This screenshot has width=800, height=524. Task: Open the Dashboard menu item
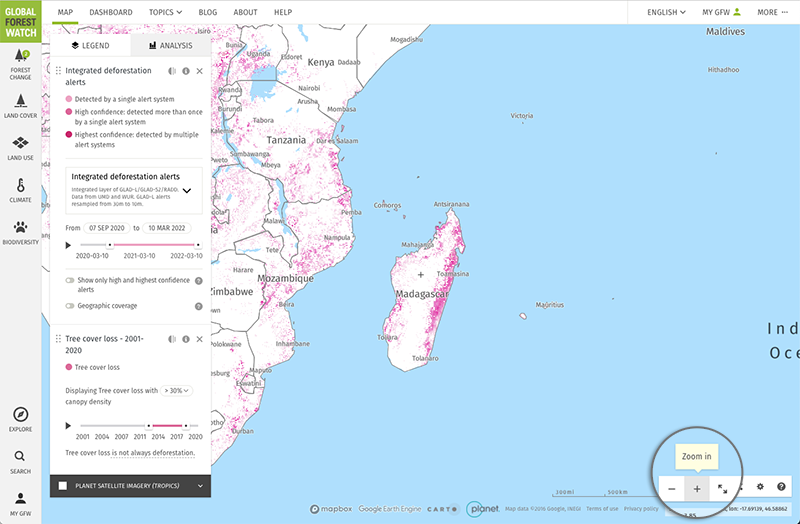pos(110,12)
